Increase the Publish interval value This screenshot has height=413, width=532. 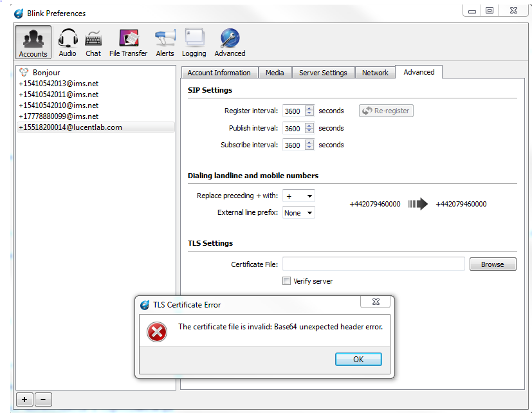[x=309, y=125]
